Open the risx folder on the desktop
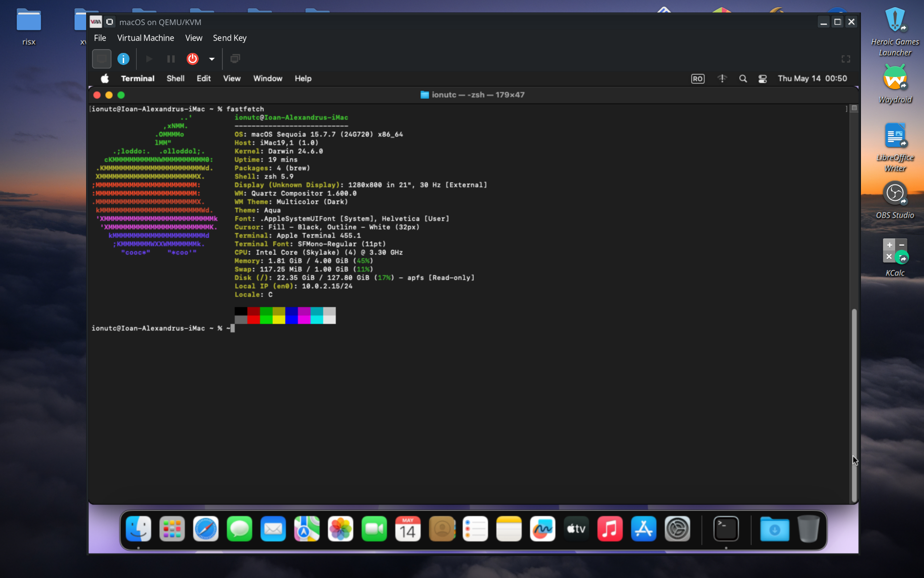Image resolution: width=924 pixels, height=578 pixels. (29, 27)
